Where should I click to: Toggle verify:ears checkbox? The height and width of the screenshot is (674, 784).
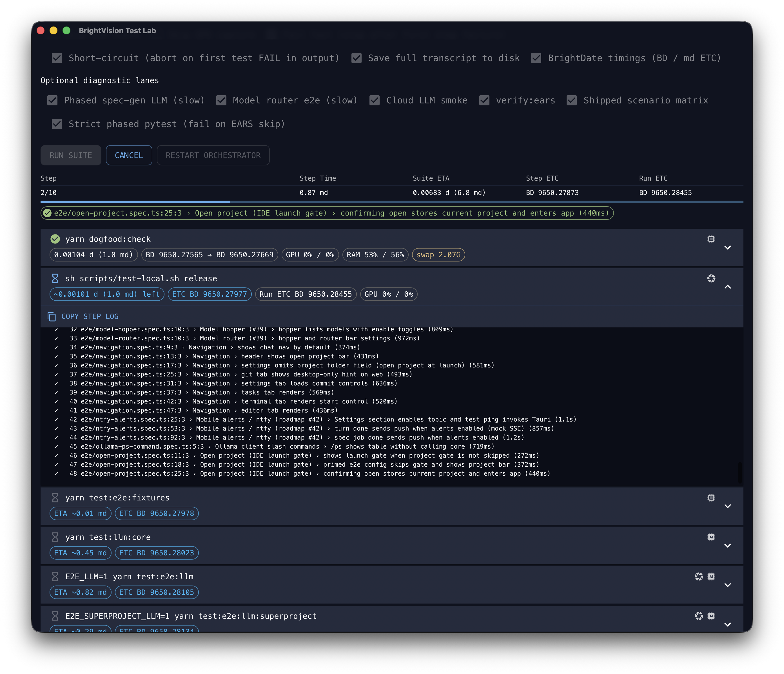point(484,100)
